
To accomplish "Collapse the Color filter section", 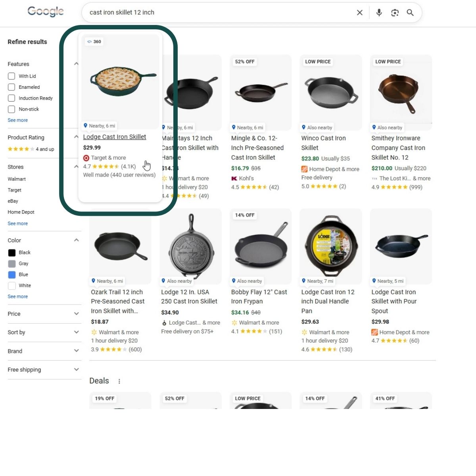I will point(76,240).
